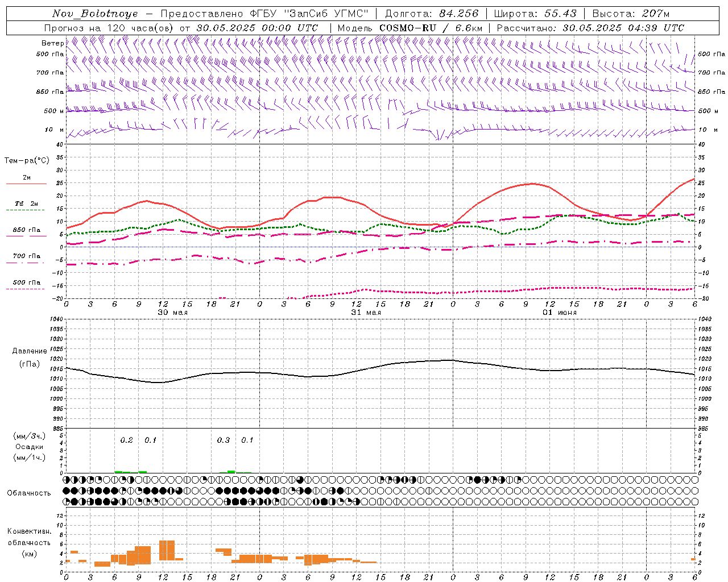The width and height of the screenshot is (728, 582).
Task: Click the Долгота: 84.256 value
Action: pyautogui.click(x=432, y=14)
